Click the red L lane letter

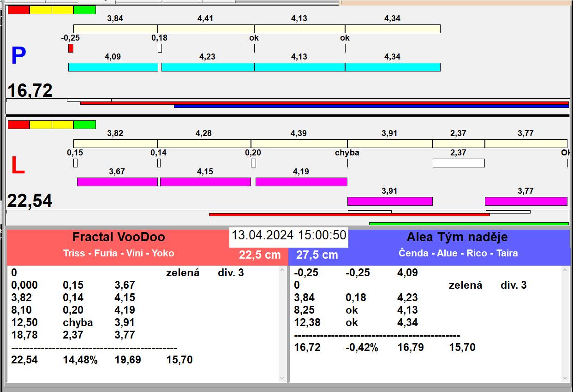(x=18, y=166)
